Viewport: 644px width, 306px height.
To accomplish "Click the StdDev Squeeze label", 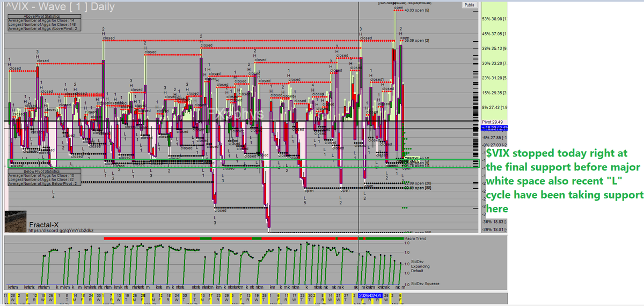I will (426, 283).
